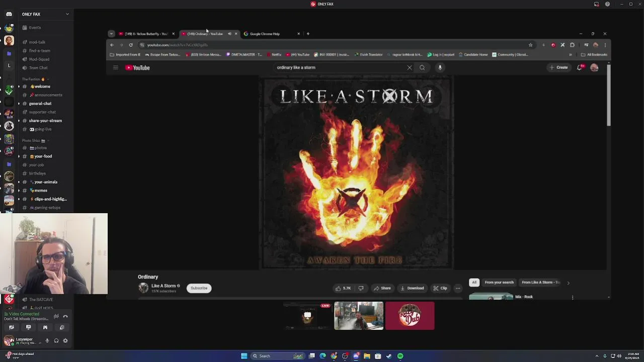This screenshot has width=644, height=362.
Task: Reload the YouTube page
Action: click(131, 45)
